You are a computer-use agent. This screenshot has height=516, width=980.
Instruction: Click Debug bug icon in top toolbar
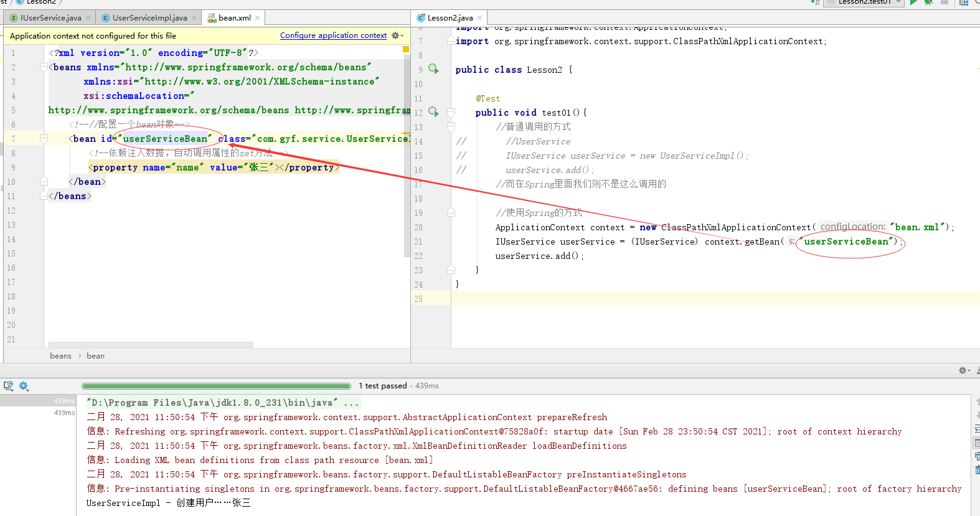(928, 2)
